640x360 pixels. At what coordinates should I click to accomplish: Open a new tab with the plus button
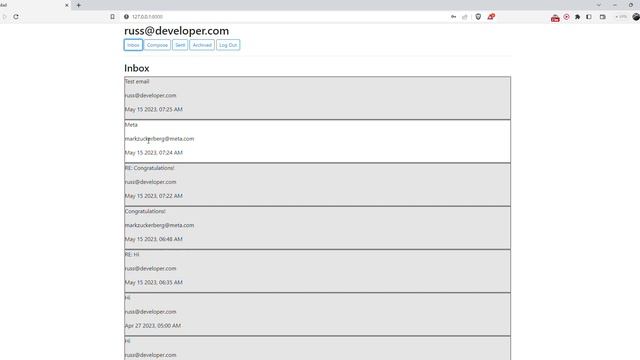click(x=79, y=5)
